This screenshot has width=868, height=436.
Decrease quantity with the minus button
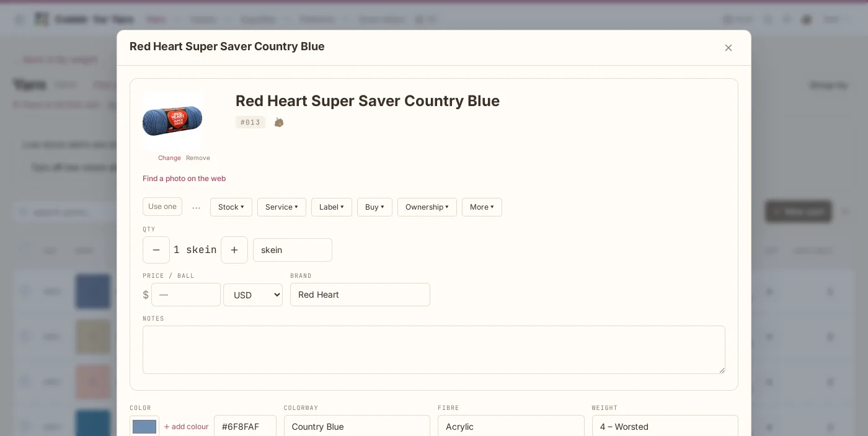pos(156,250)
